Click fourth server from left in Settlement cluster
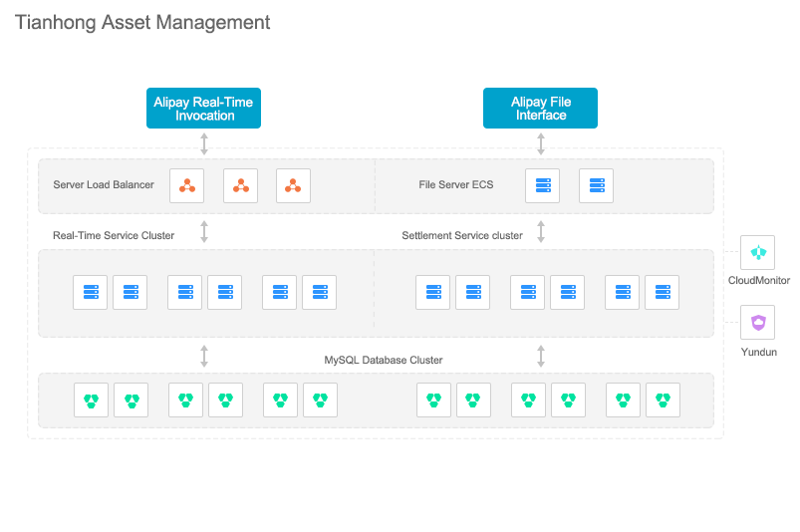This screenshot has width=800, height=532. pos(567,292)
